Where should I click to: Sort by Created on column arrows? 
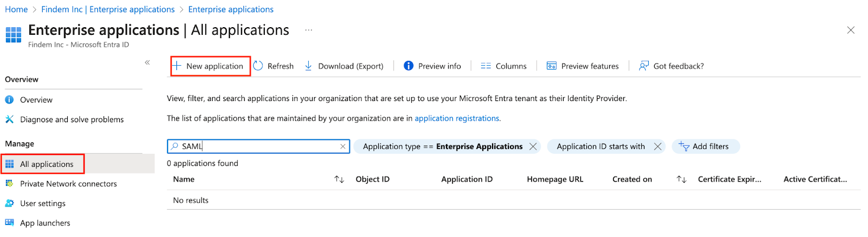[x=681, y=179]
